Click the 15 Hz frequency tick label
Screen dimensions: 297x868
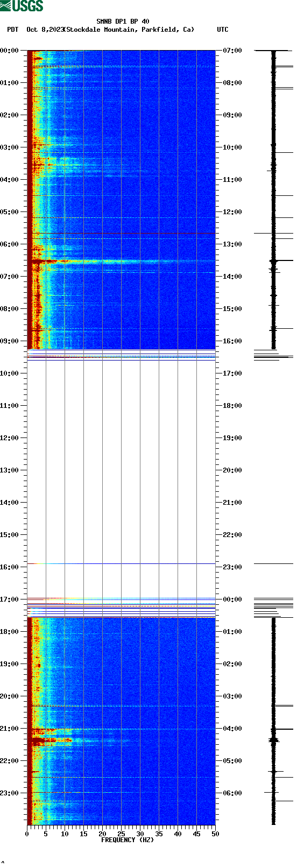click(x=83, y=834)
